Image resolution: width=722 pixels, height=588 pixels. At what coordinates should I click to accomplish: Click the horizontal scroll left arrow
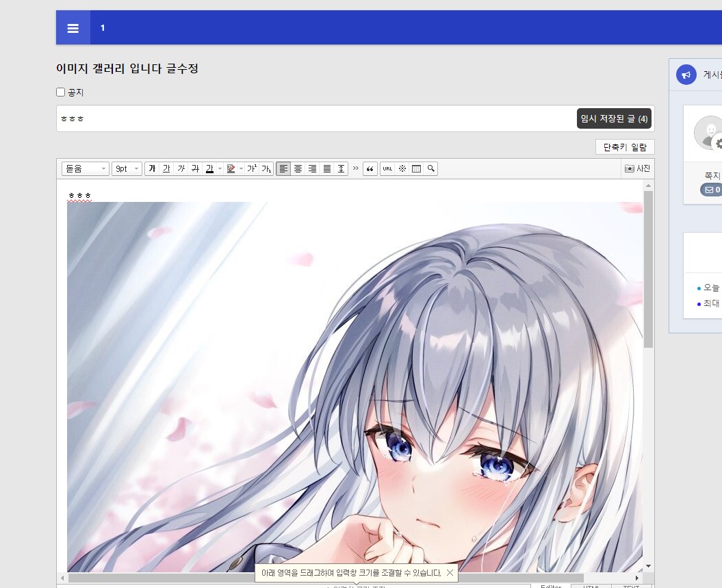(x=62, y=578)
